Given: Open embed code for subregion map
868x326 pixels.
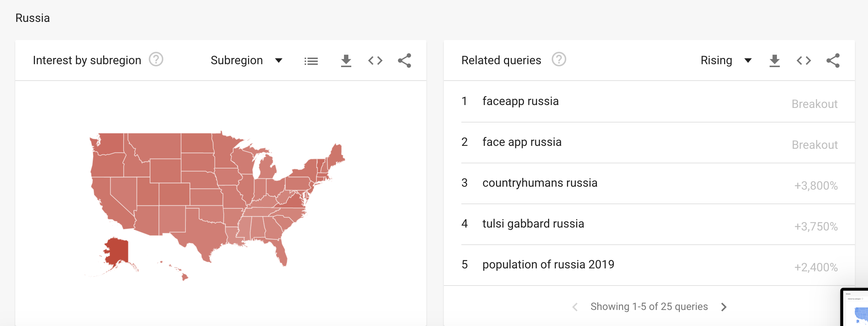Looking at the screenshot, I should [x=375, y=61].
